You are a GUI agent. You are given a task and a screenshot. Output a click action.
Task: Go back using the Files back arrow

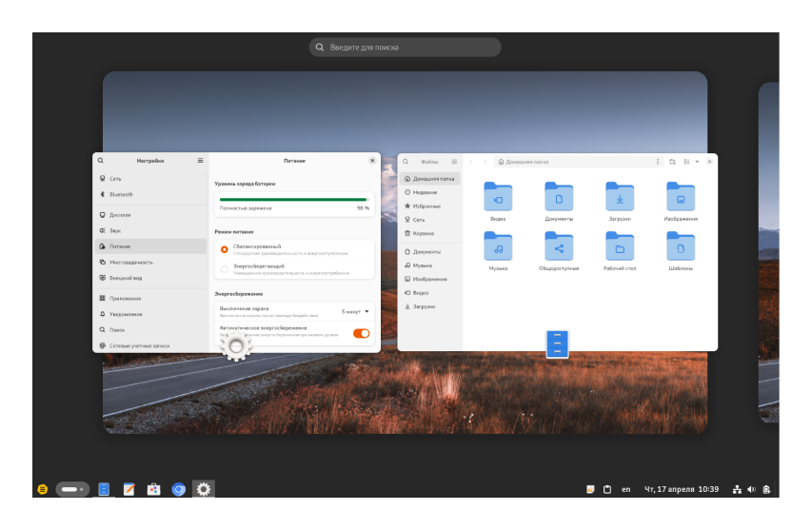coord(471,162)
